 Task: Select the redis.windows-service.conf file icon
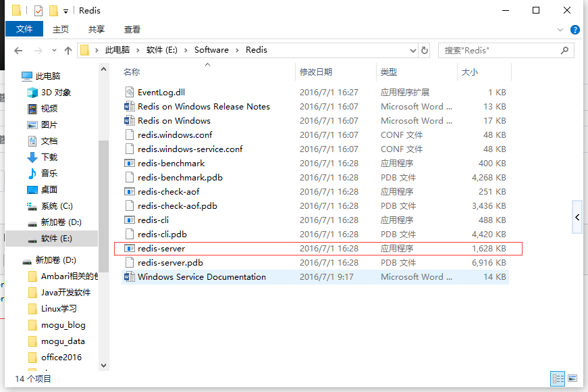(130, 149)
